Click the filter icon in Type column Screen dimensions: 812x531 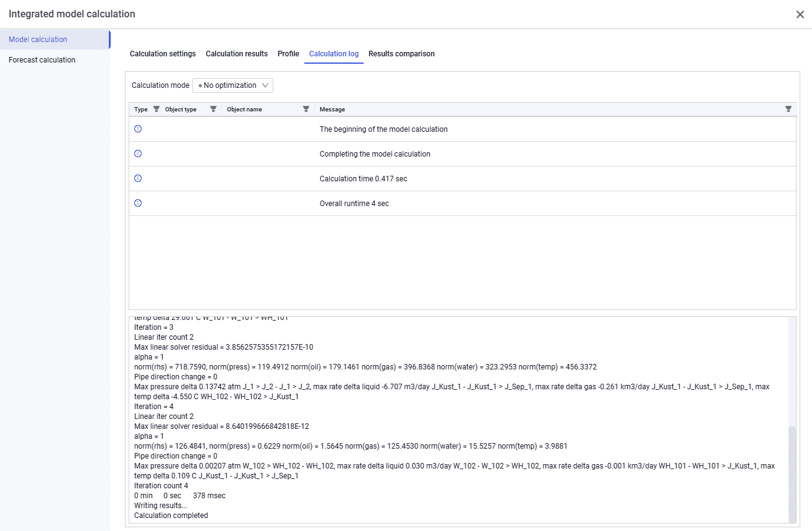pos(156,109)
